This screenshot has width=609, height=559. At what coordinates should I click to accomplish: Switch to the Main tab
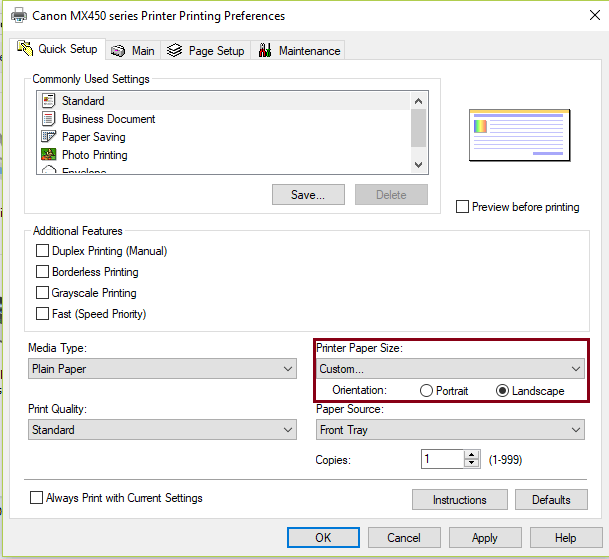(x=133, y=51)
